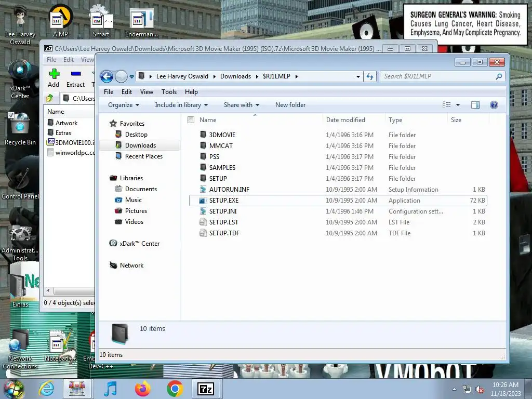The height and width of the screenshot is (399, 532).
Task: Select Libraries in navigation pane
Action: coord(131,178)
